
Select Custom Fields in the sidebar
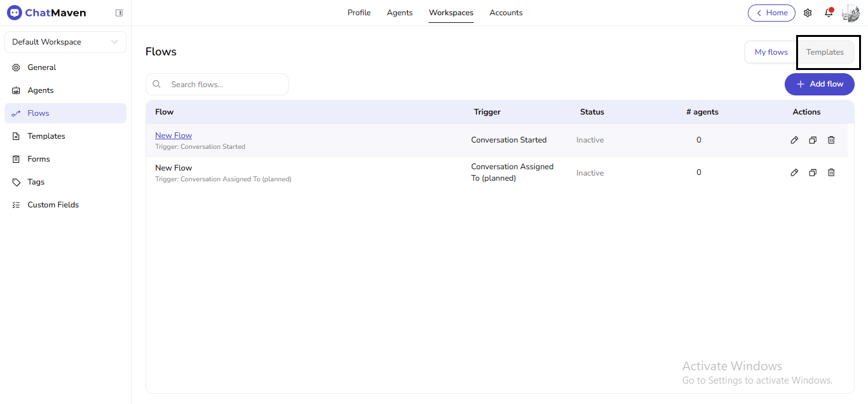[x=53, y=204]
